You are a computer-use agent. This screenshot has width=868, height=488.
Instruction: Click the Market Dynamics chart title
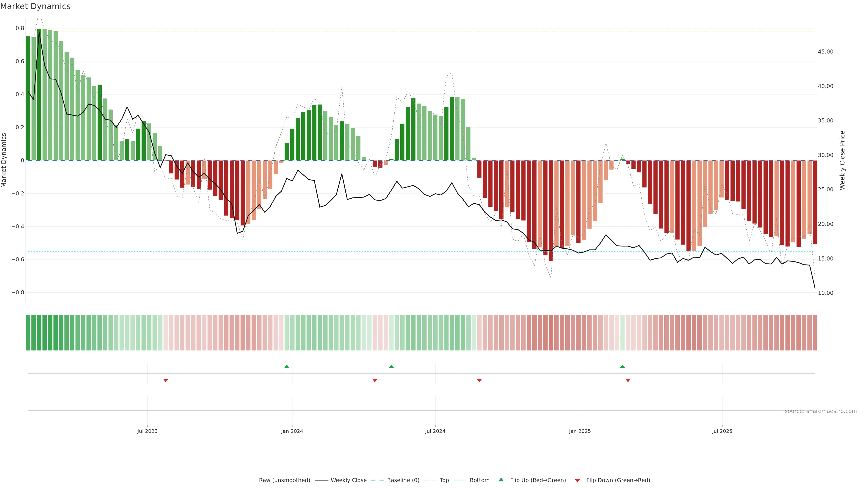click(x=35, y=6)
